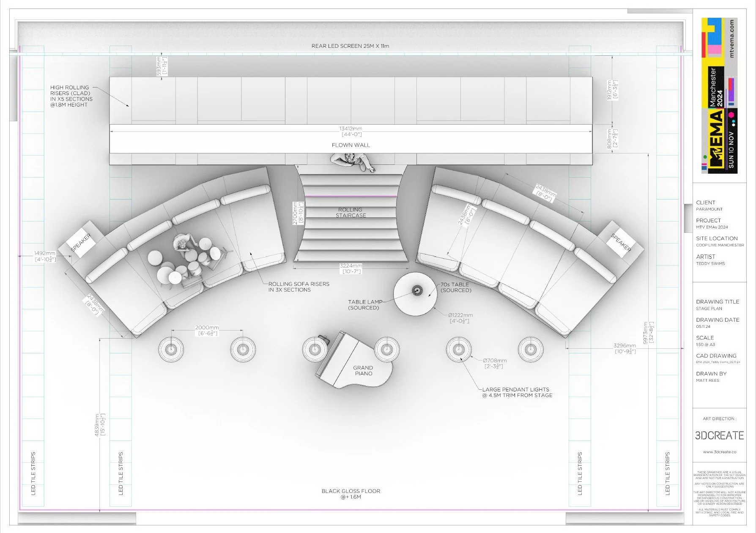
Task: Click the 3DCREATE logo
Action: (x=719, y=435)
